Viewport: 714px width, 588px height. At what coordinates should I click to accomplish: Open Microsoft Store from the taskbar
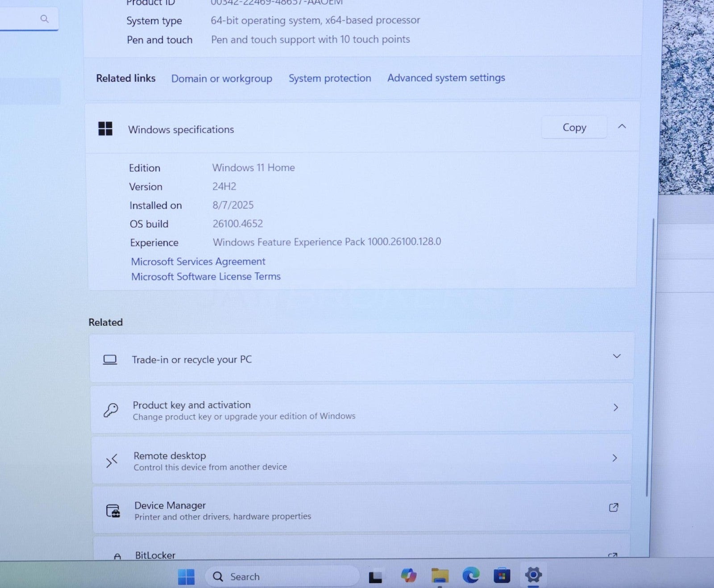point(502,575)
